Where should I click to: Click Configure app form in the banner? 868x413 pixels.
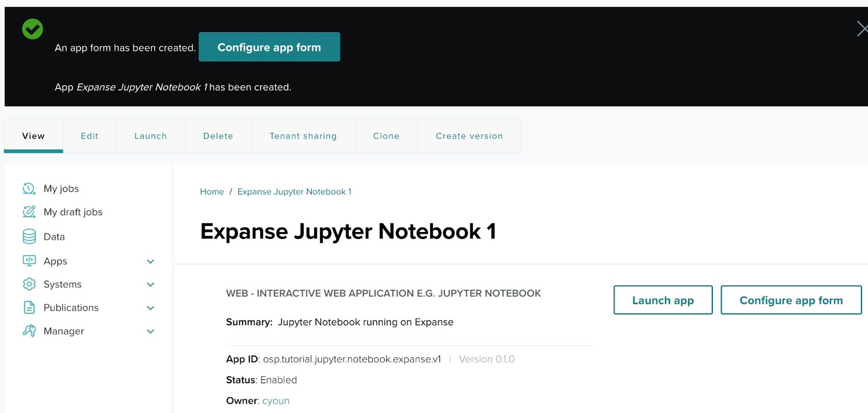point(269,47)
